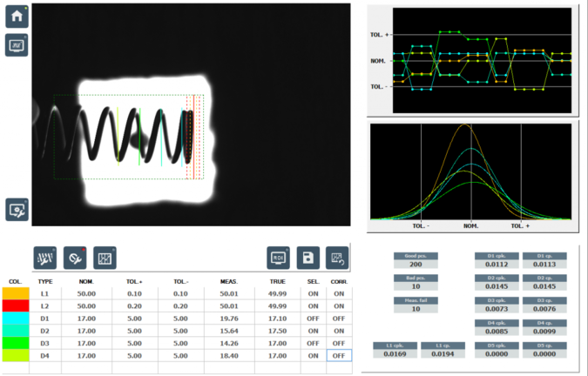Select D2 measured value 15.64
This screenshot has height=376, width=588.
point(229,331)
